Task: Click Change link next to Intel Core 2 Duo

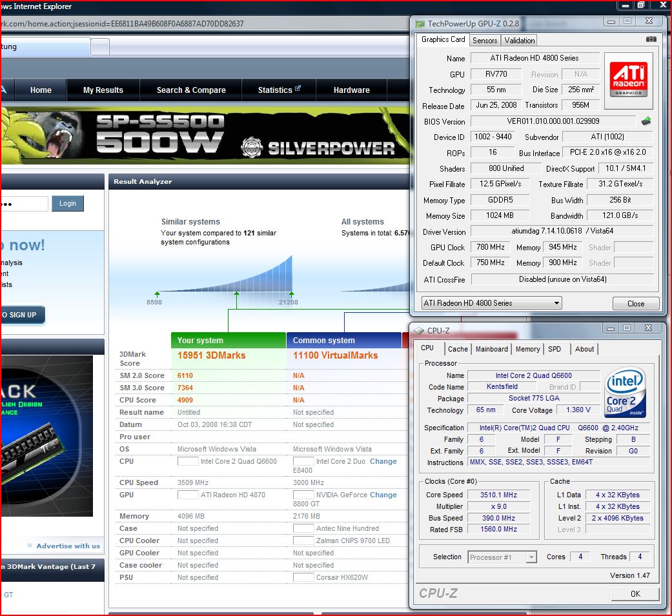Action: [383, 461]
